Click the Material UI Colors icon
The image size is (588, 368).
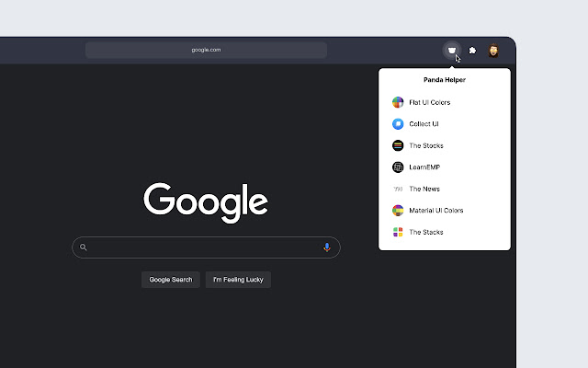(398, 211)
